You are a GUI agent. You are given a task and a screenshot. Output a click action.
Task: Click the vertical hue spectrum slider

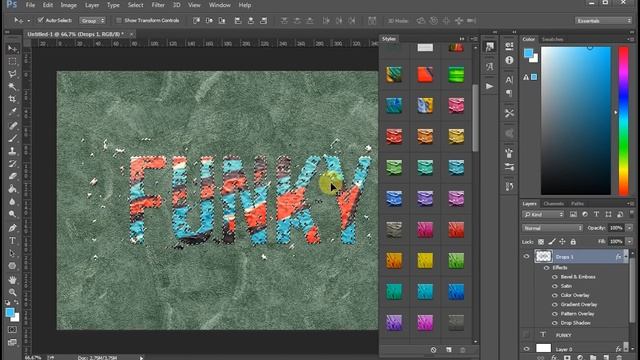(x=623, y=121)
